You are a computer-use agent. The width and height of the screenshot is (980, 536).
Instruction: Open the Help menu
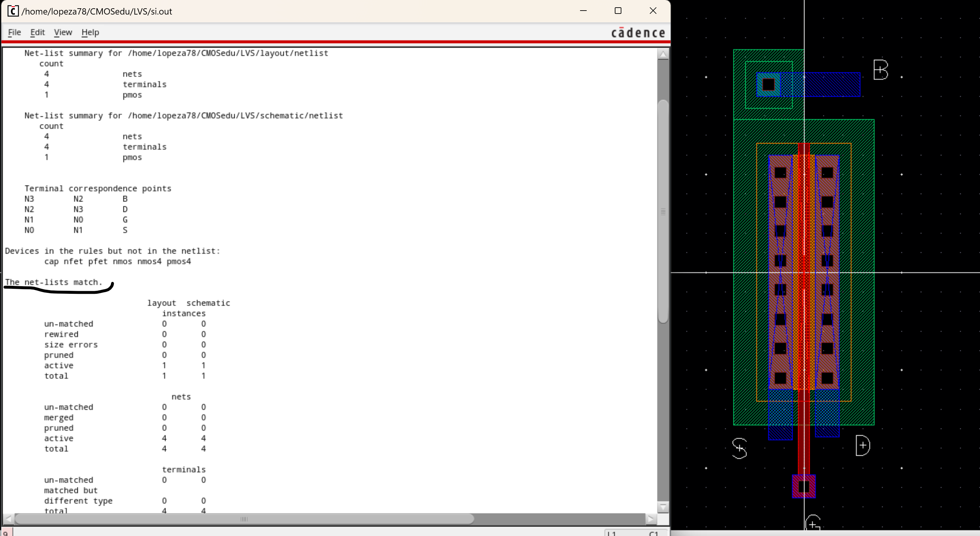[x=90, y=32]
